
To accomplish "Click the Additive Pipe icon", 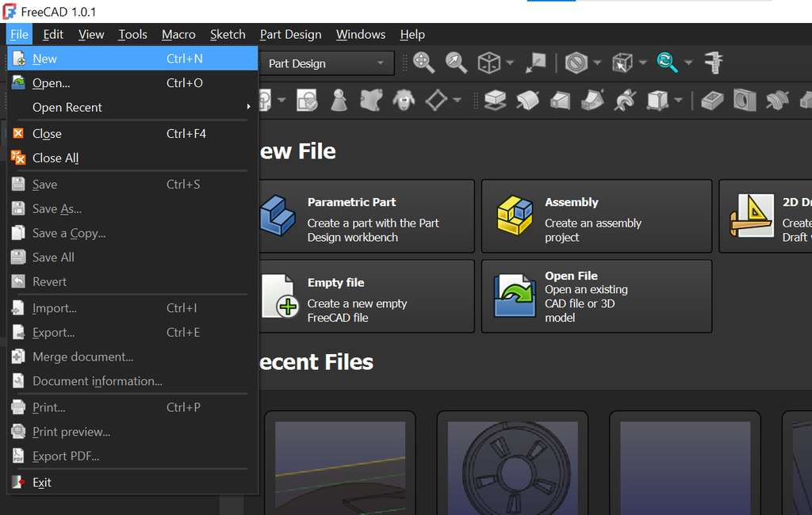I will click(592, 100).
